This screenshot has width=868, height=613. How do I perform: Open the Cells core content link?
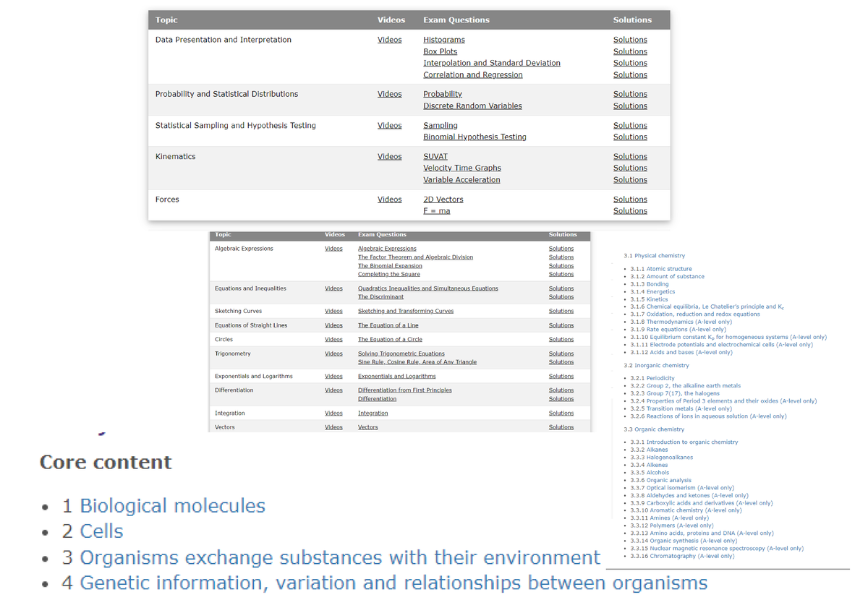(x=101, y=531)
